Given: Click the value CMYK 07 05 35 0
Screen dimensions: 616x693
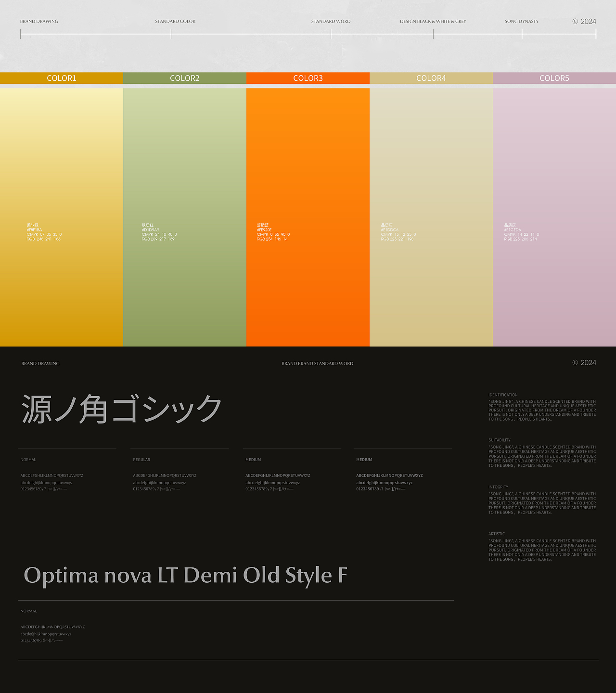Looking at the screenshot, I should point(44,234).
